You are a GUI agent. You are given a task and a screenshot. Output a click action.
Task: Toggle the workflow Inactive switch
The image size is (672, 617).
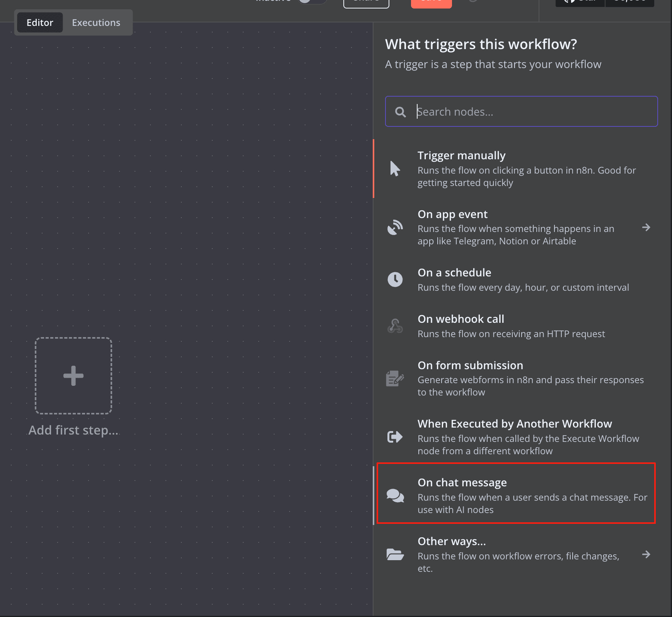click(312, 1)
